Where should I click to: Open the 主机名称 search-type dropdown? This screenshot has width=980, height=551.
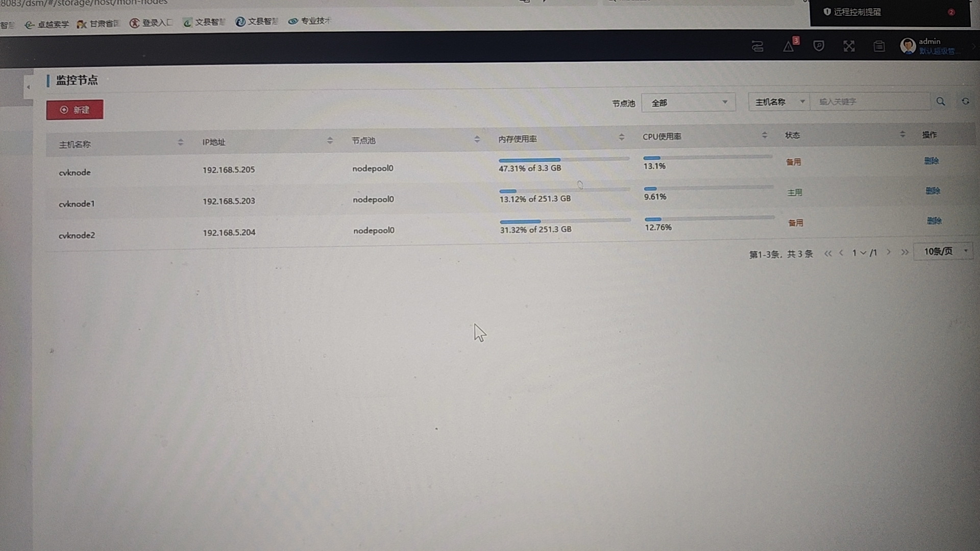click(779, 102)
